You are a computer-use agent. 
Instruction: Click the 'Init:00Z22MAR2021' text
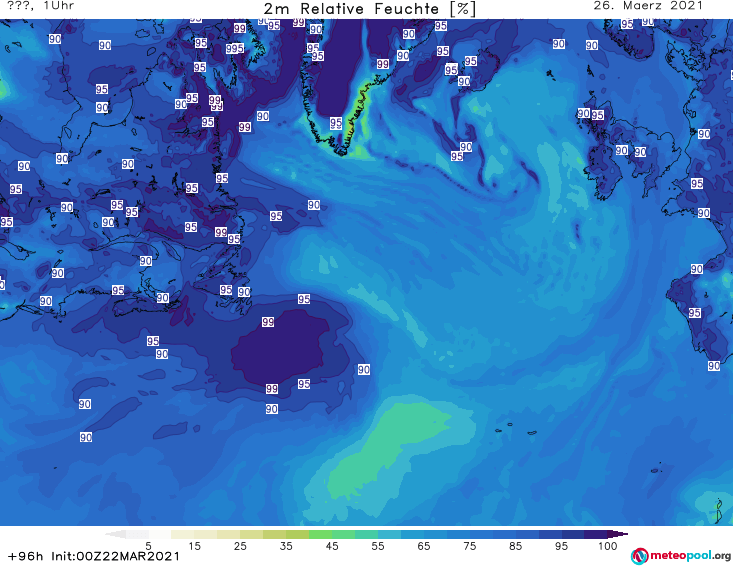tap(115, 556)
